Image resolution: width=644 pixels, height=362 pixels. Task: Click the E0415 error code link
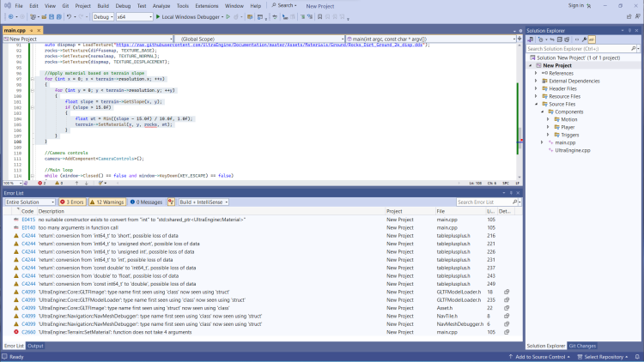(28, 220)
